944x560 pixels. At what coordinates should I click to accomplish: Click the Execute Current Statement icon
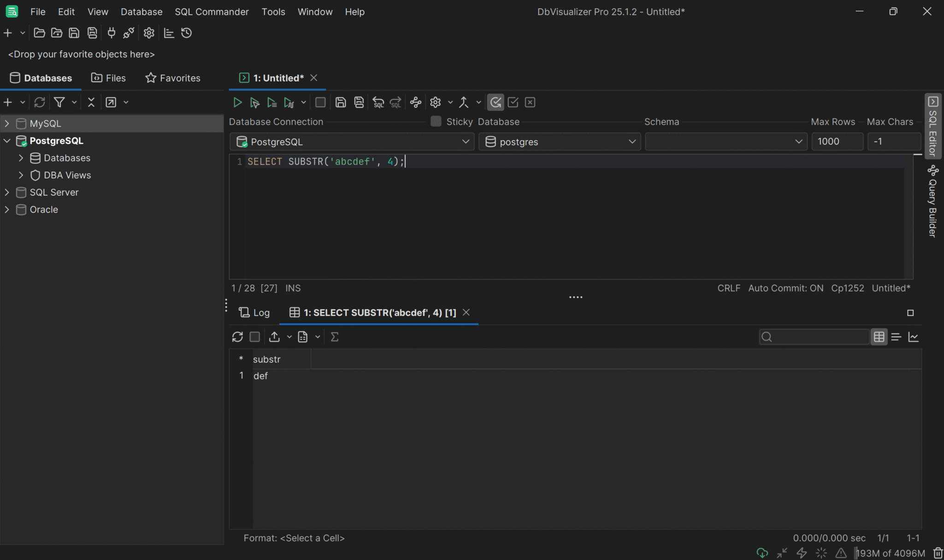click(x=254, y=102)
